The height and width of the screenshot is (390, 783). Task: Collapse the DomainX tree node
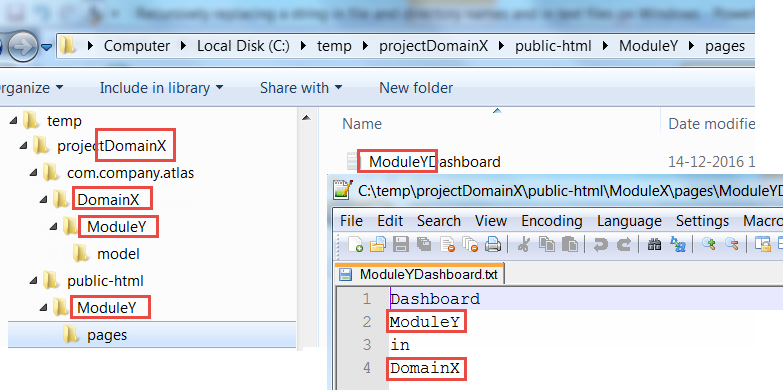43,200
